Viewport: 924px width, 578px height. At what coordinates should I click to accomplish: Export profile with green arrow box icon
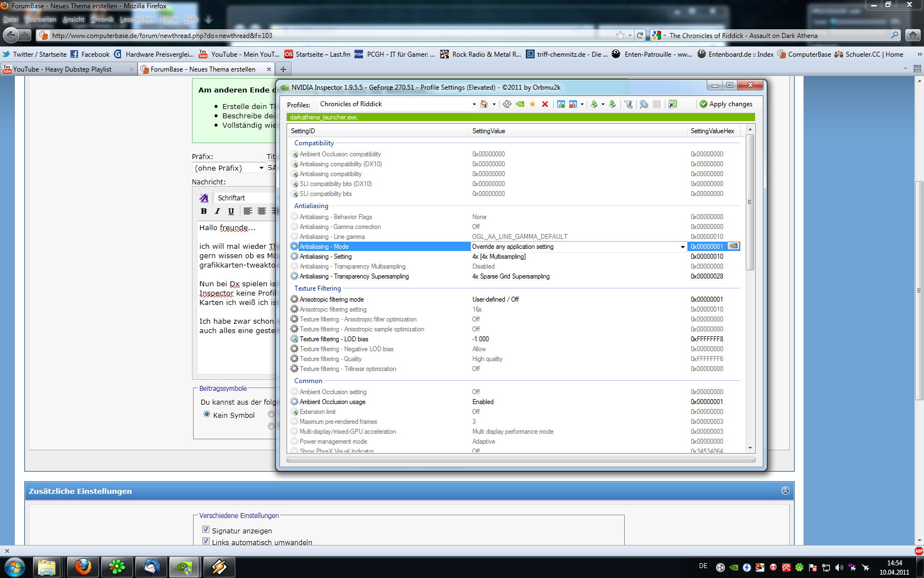tap(594, 104)
